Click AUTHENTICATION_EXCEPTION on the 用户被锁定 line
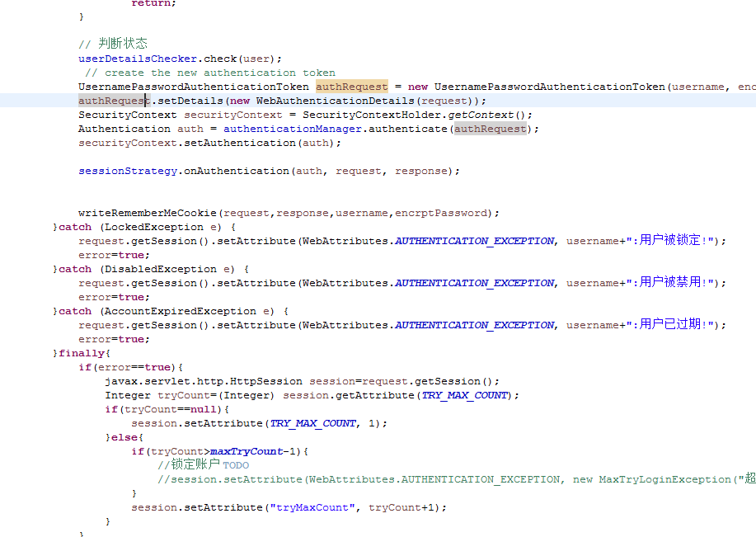The image size is (756, 537). pyautogui.click(x=474, y=241)
